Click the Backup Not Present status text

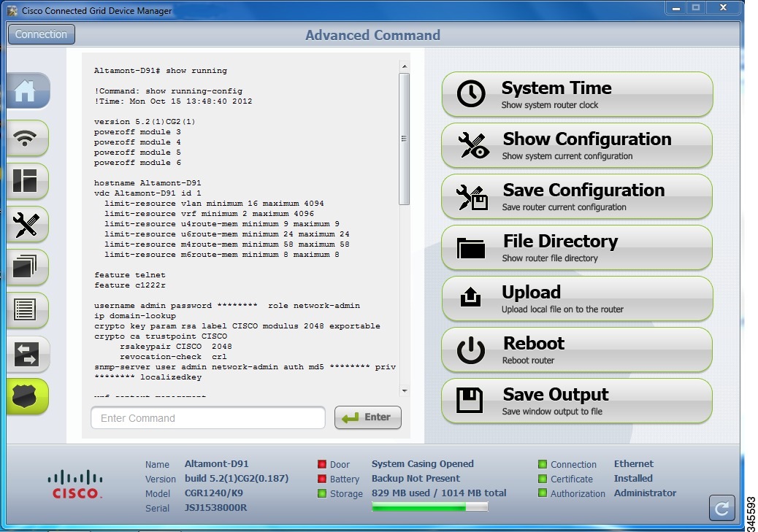416,479
